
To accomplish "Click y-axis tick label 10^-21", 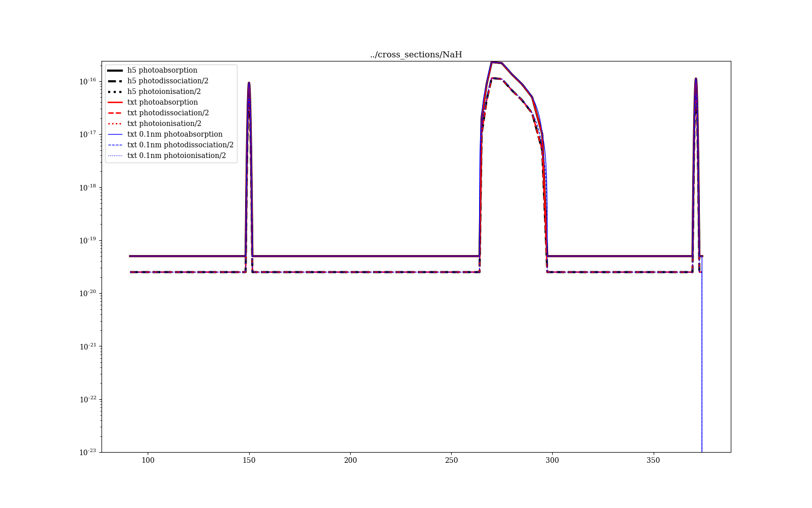I will (x=87, y=346).
